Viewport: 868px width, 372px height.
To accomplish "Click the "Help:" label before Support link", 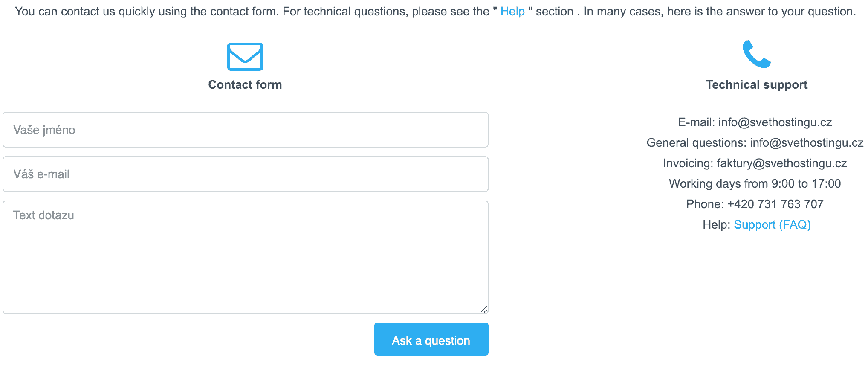I will [x=716, y=224].
